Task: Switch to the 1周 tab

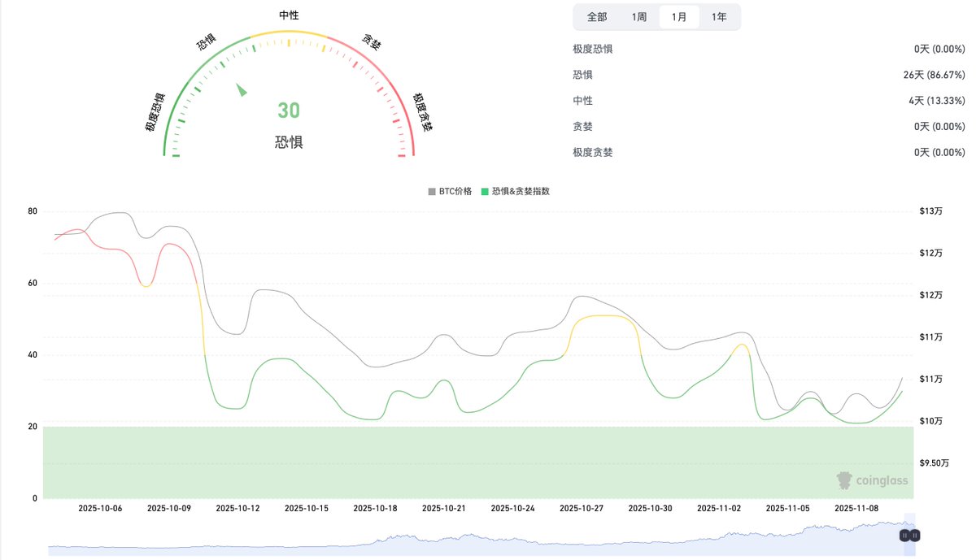Action: pyautogui.click(x=638, y=16)
